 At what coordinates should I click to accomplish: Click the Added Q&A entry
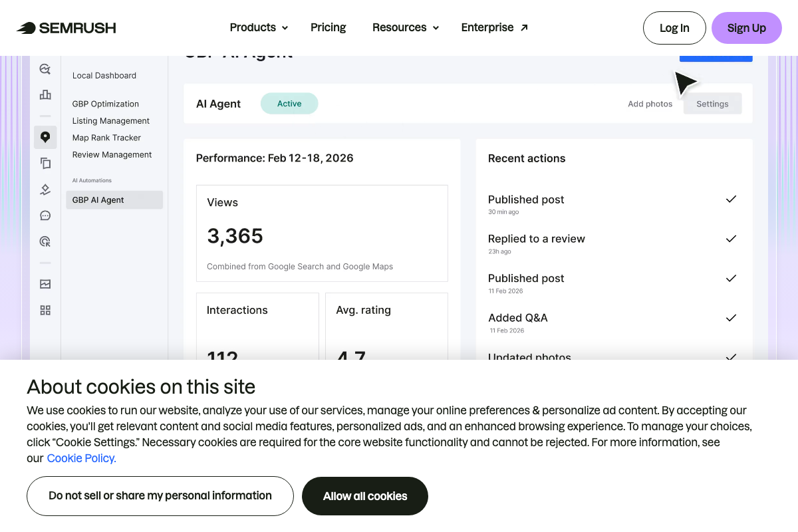coord(518,318)
